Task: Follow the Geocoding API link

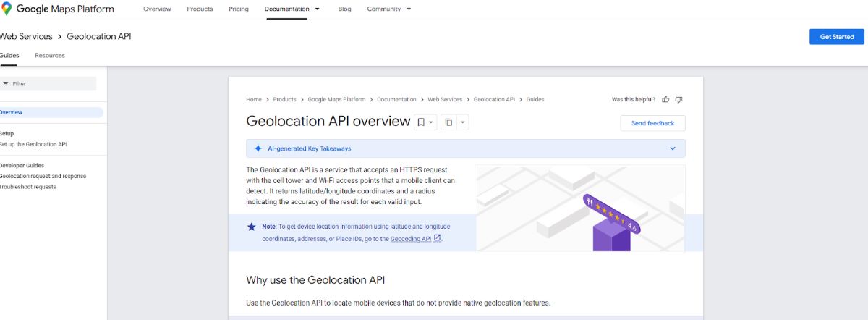Action: pos(411,238)
